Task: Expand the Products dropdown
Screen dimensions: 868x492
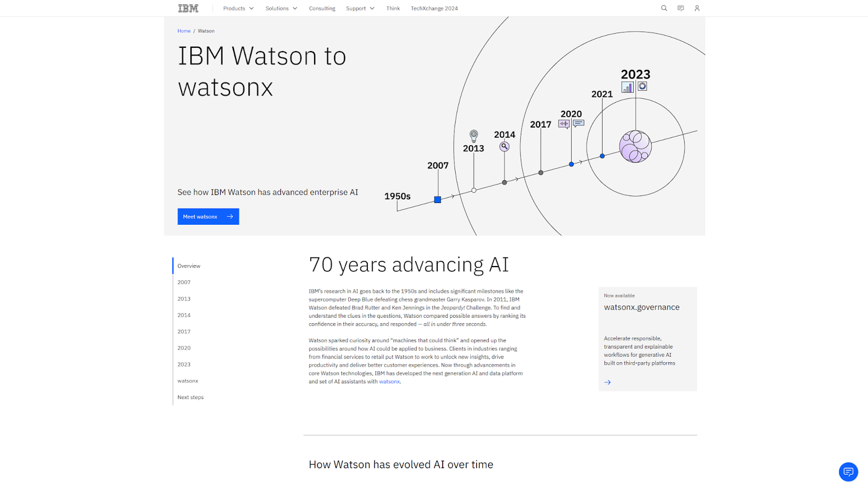Action: (x=238, y=8)
